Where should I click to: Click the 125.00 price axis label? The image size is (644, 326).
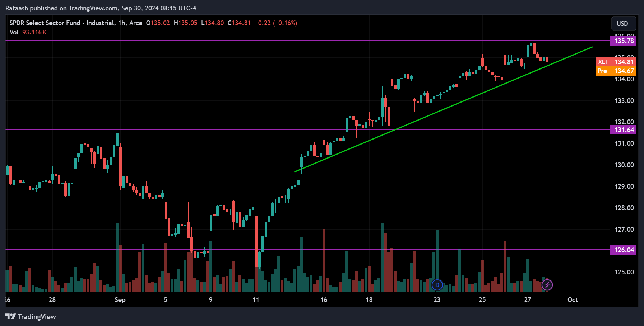pos(624,272)
